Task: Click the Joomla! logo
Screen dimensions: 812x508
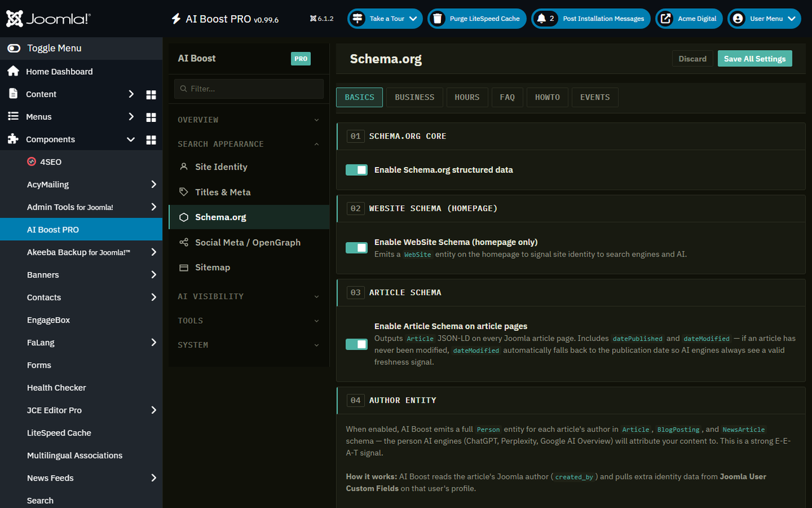Action: point(48,19)
